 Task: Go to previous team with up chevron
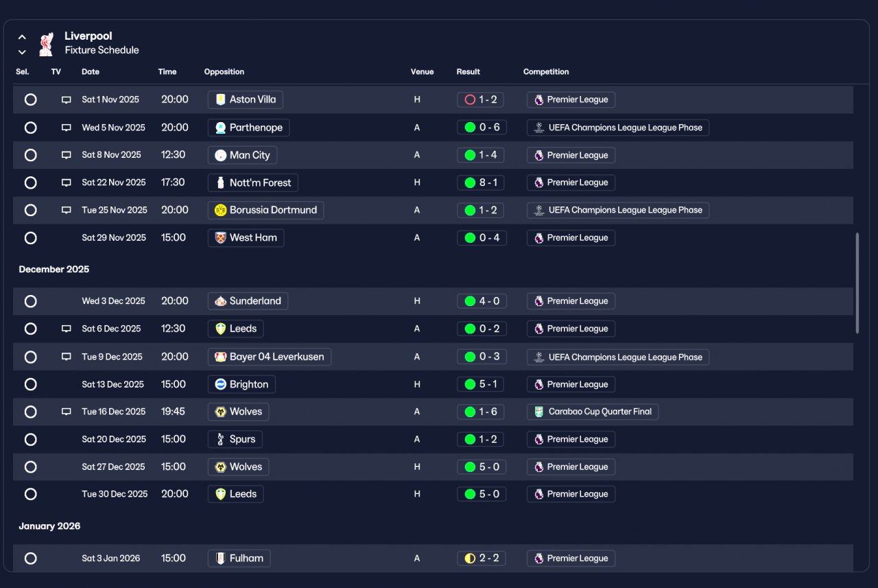click(22, 37)
